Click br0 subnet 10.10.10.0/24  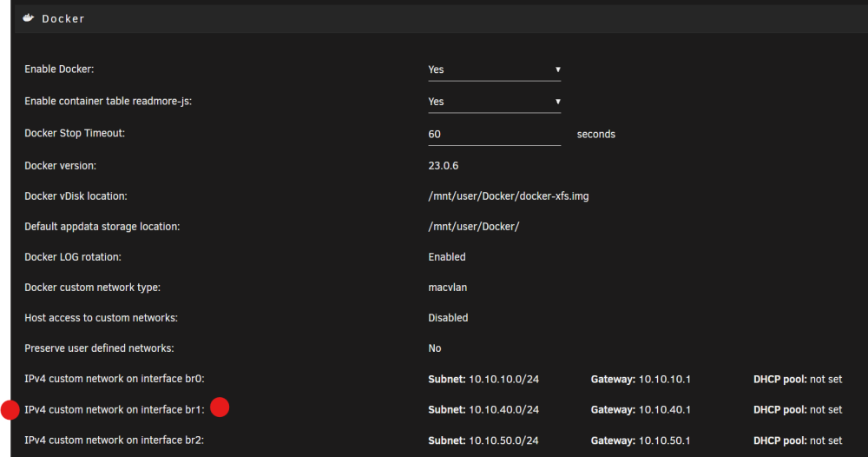click(503, 380)
